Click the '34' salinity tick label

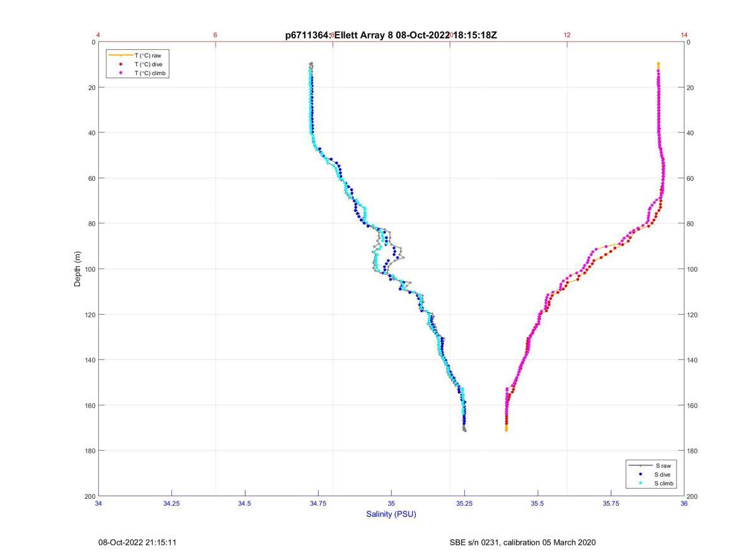(98, 503)
